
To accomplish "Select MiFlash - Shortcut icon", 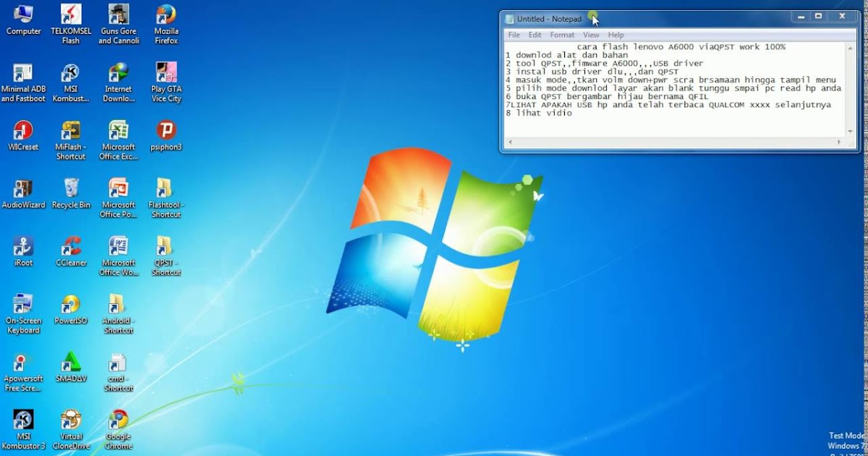I will coord(70,140).
